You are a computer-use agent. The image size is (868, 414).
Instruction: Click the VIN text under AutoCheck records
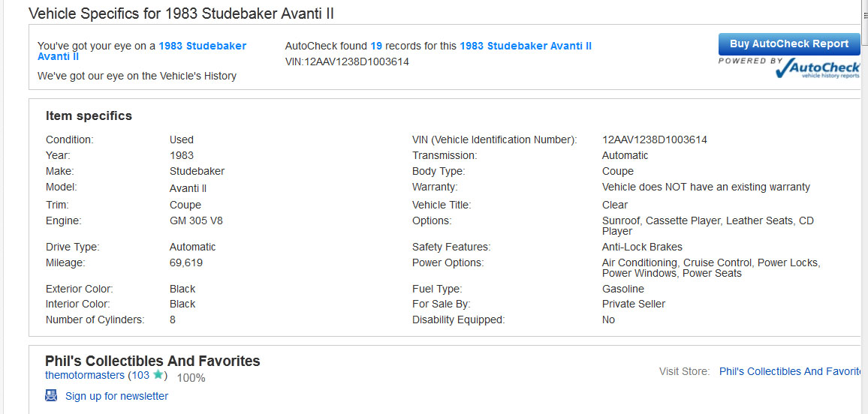(x=347, y=62)
